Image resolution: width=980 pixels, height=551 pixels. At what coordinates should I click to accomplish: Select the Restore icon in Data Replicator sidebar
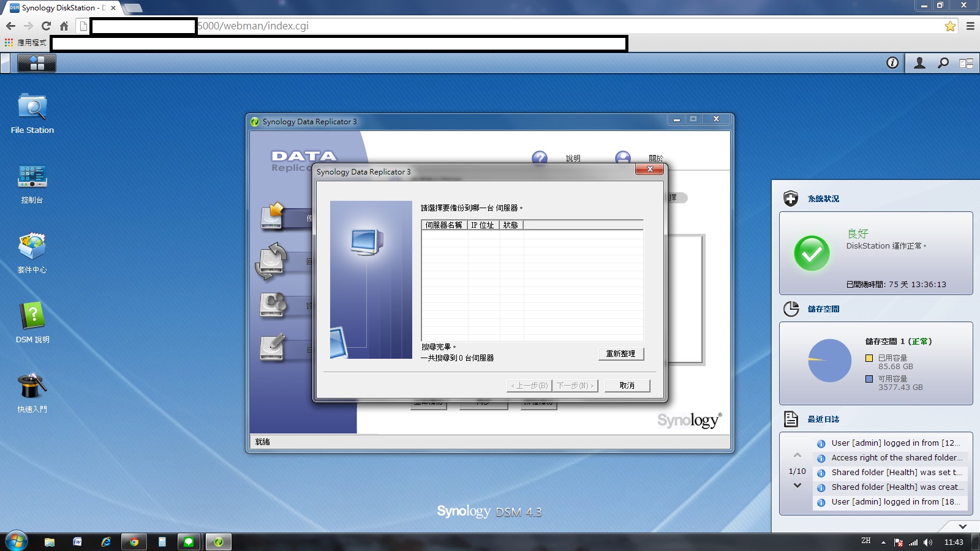272,261
